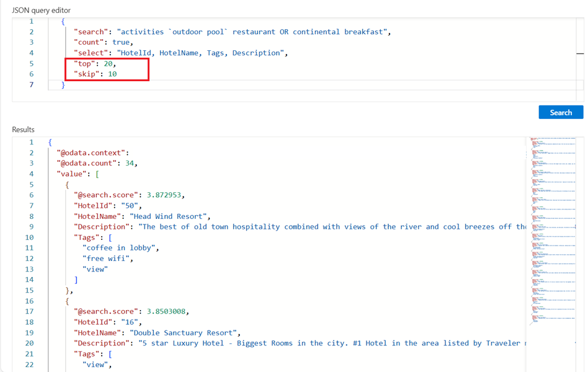
Task: Click the "search" query string in editor
Action: [254, 32]
